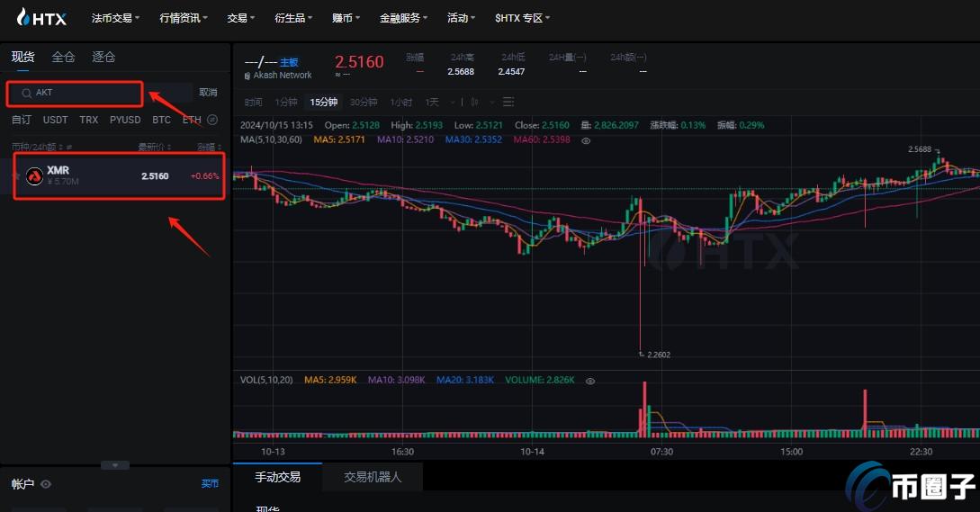Click the 买币 link
Screen dimensions: 980x512
[210, 483]
